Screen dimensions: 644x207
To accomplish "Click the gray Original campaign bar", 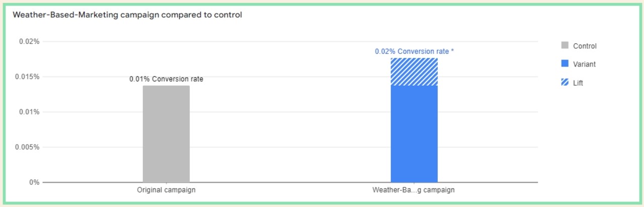I will pos(166,134).
